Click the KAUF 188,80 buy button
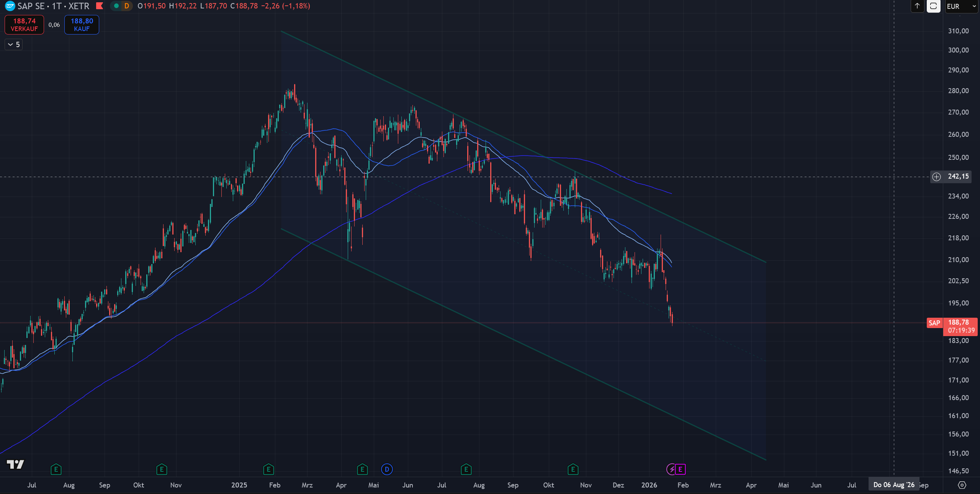Screen dimensions: 980x494 point(82,25)
